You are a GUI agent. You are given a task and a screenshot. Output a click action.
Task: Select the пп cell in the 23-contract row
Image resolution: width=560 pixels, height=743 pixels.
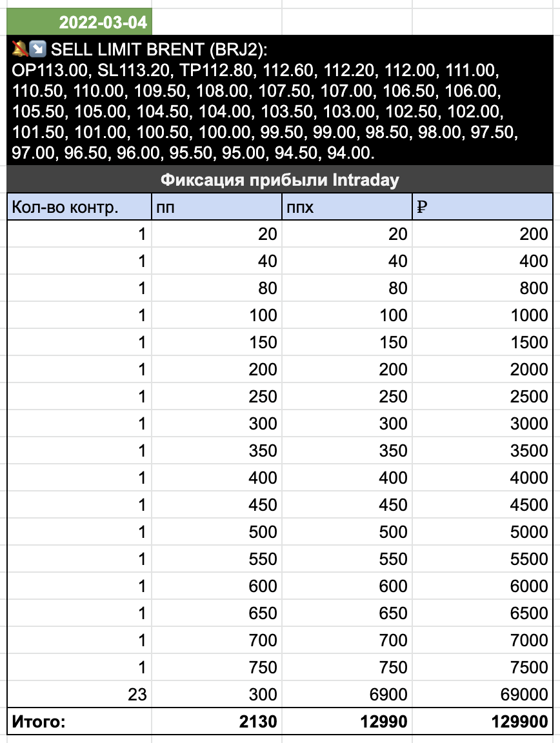[217, 694]
